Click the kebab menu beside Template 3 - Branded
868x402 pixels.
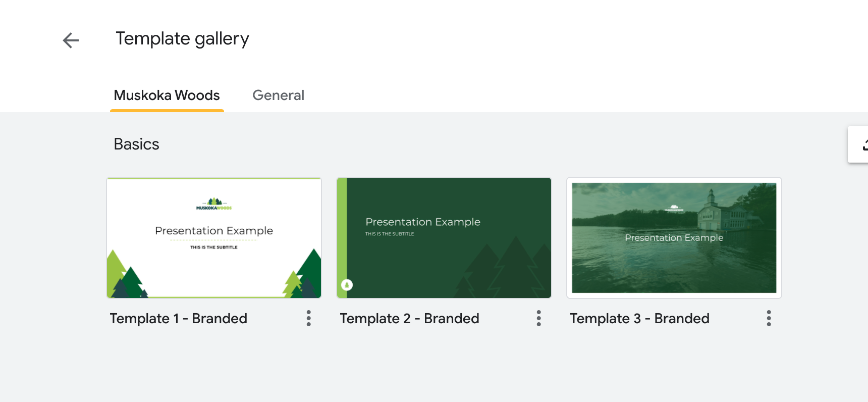click(x=769, y=318)
